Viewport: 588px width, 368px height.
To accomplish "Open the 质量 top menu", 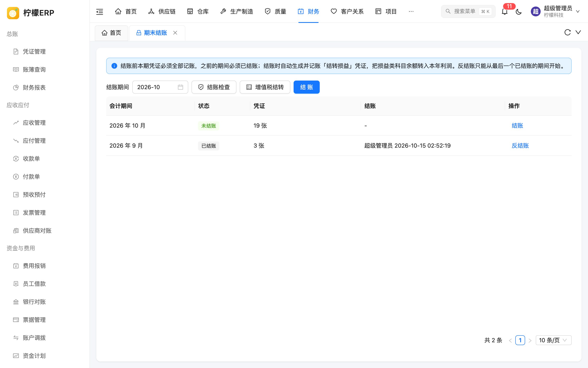I will coord(275,11).
